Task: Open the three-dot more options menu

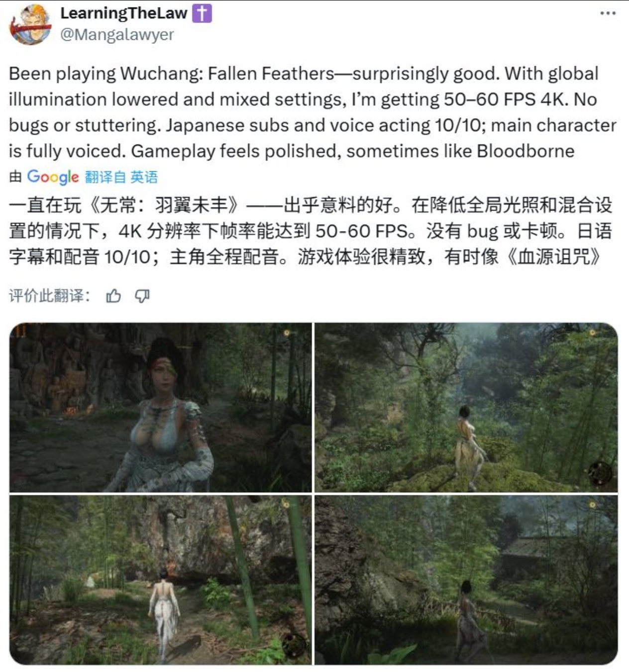Action: 608,13
